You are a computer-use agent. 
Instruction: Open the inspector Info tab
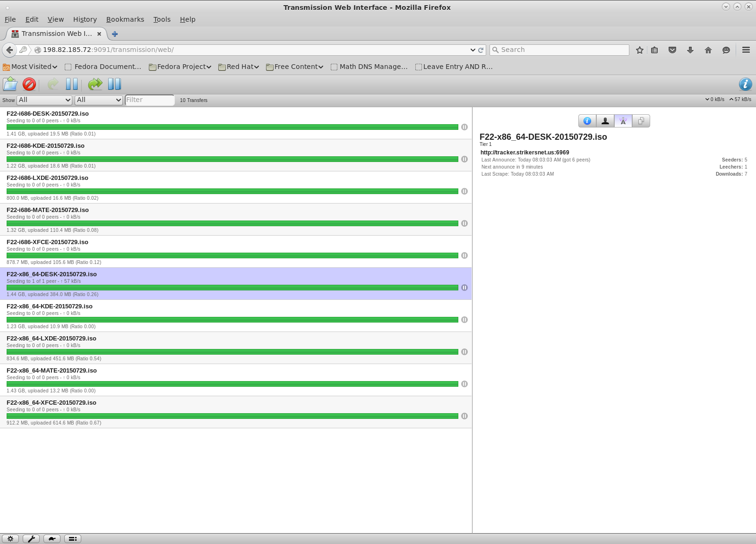[587, 121]
